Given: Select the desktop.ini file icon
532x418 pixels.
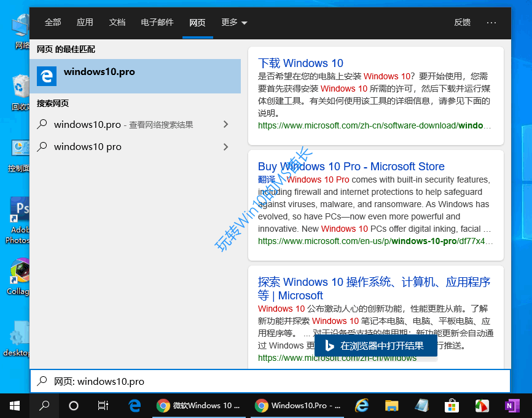Looking at the screenshot, I should point(17,338).
